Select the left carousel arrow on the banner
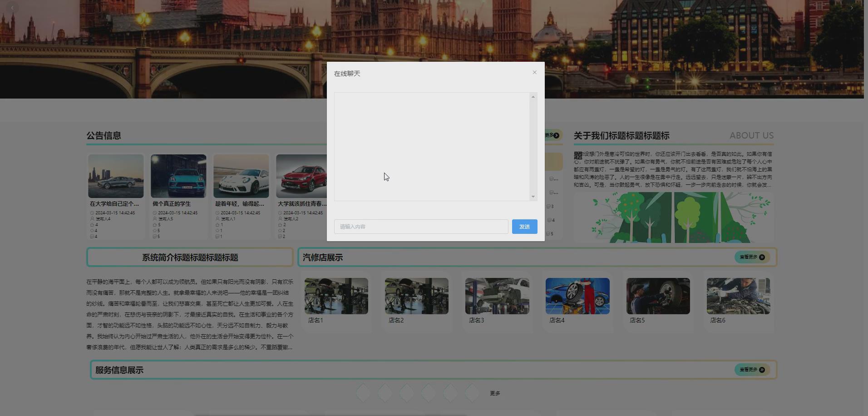 pyautogui.click(x=12, y=8)
